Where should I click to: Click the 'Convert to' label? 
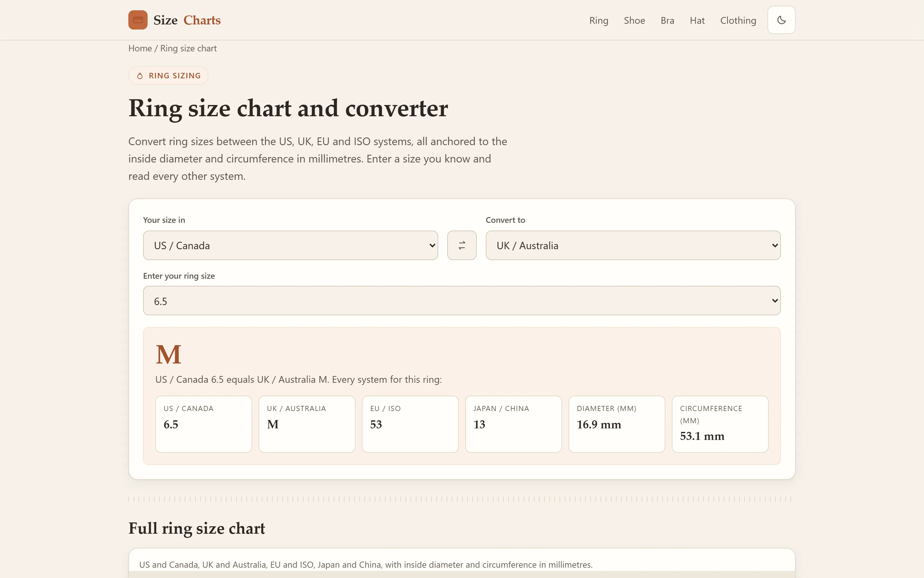tap(505, 220)
